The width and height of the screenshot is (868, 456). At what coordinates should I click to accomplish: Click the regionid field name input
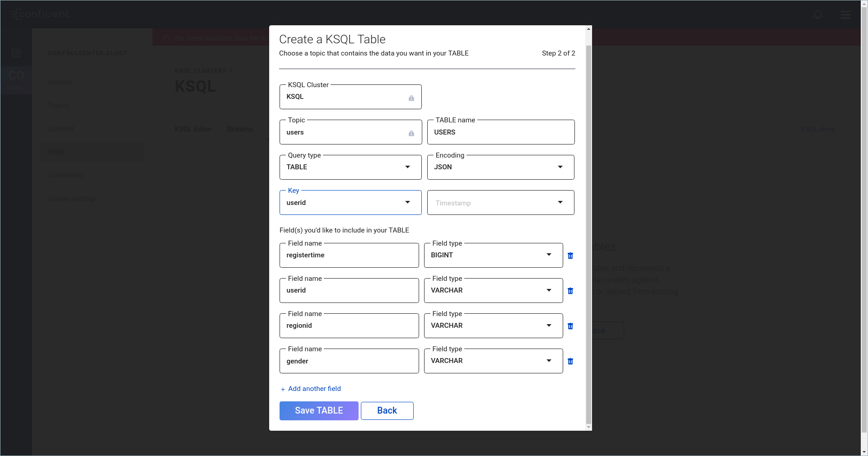349,326
